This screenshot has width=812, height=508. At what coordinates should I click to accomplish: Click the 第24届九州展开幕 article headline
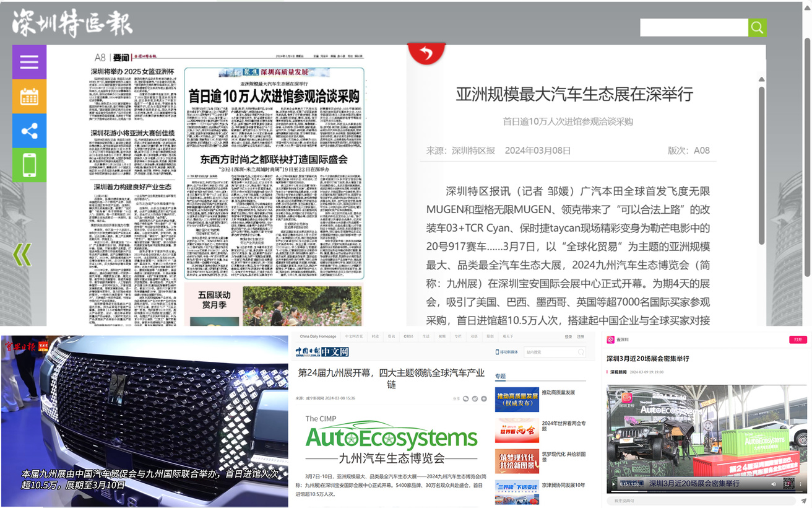pos(391,379)
